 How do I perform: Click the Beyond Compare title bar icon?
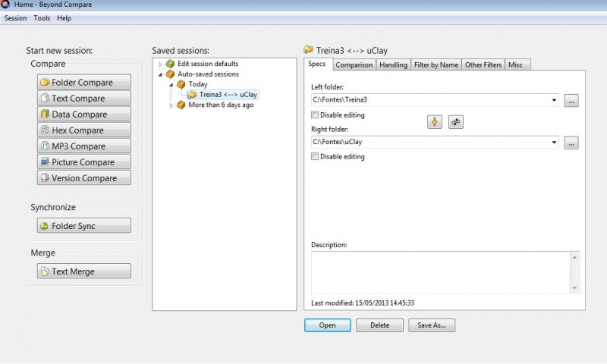pos(5,5)
